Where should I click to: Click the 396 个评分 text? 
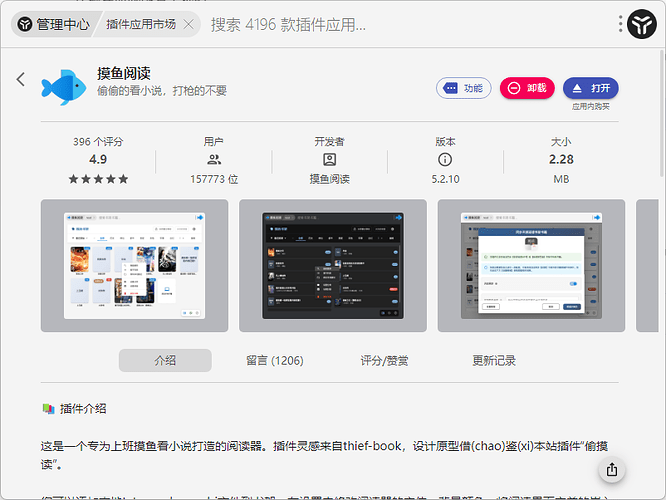(98, 141)
